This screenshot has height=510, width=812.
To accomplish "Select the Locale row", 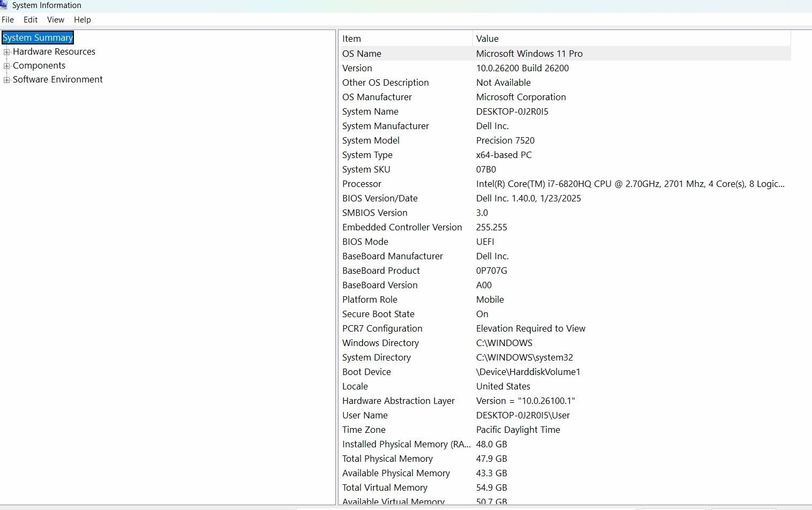I will point(565,386).
